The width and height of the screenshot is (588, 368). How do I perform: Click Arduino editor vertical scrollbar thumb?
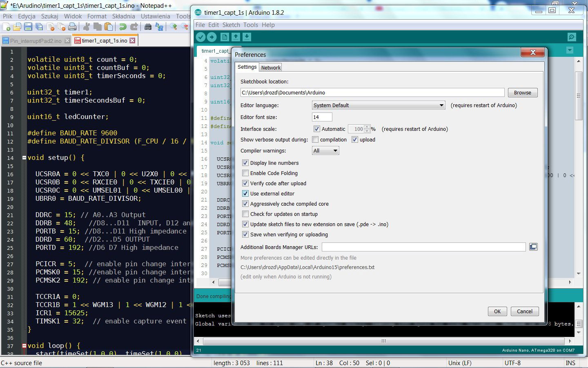point(578,95)
